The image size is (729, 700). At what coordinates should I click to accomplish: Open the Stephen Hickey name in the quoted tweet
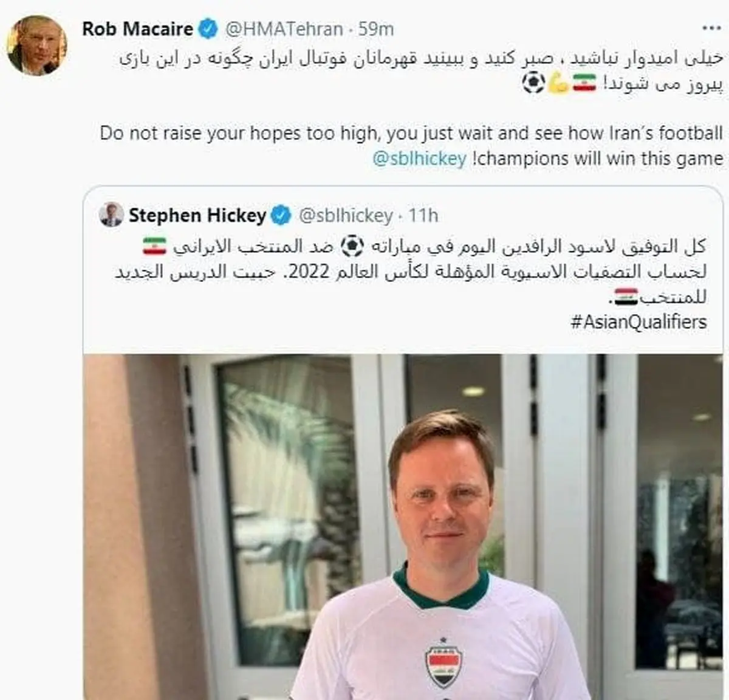pyautogui.click(x=197, y=215)
